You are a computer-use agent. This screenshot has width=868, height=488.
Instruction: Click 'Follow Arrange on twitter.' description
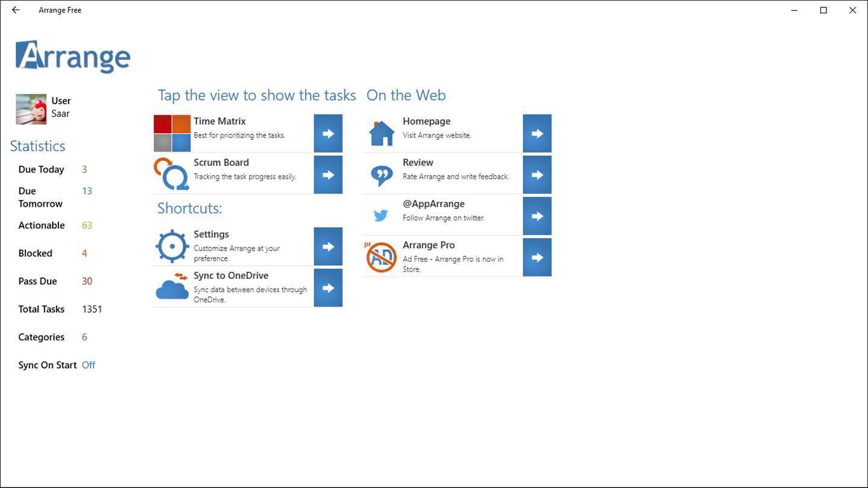point(443,217)
